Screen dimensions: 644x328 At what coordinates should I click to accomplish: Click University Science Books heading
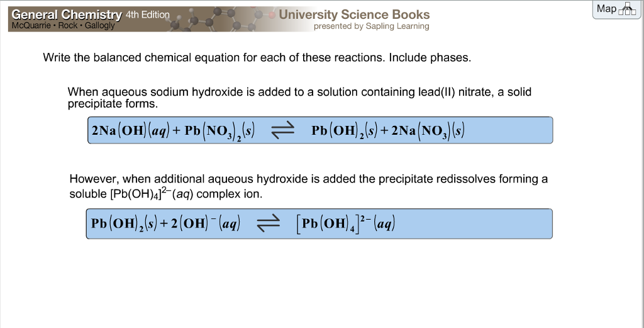pyautogui.click(x=354, y=15)
